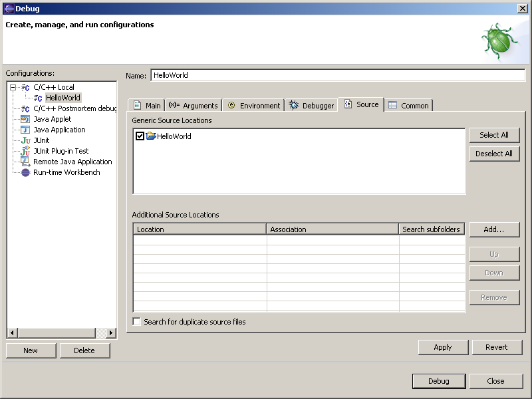Image resolution: width=532 pixels, height=399 pixels.
Task: Click inside the Name text field
Action: tap(337, 75)
